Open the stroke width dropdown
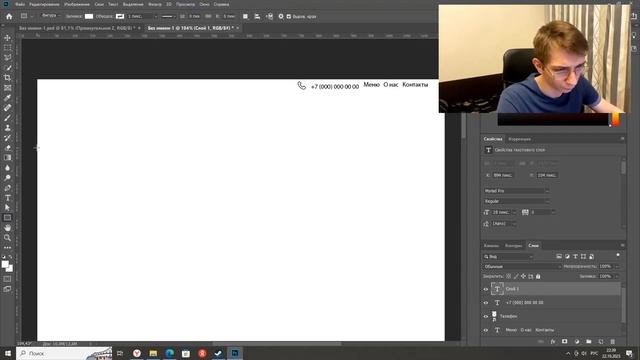Screen dimensions: 640x360 [x=155, y=16]
